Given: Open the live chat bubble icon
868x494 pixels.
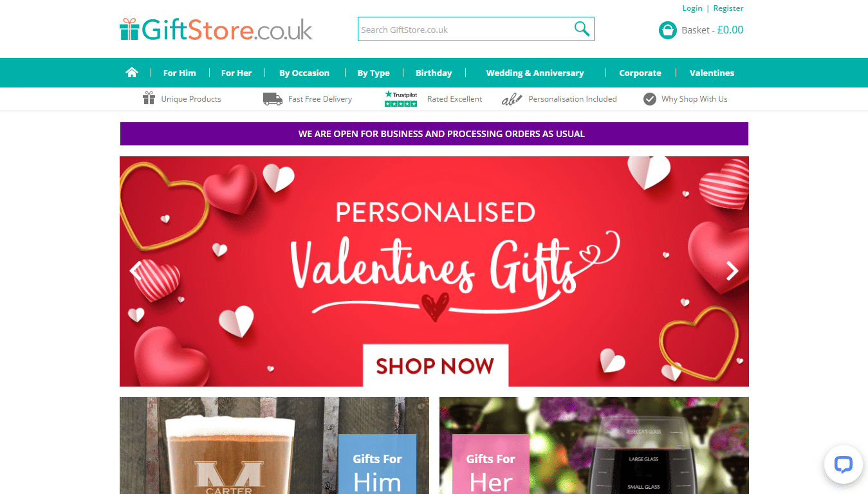Looking at the screenshot, I should [x=843, y=464].
